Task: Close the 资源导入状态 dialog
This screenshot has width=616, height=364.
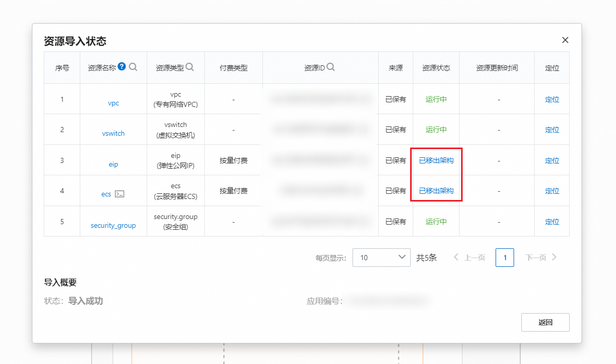Action: coord(566,40)
